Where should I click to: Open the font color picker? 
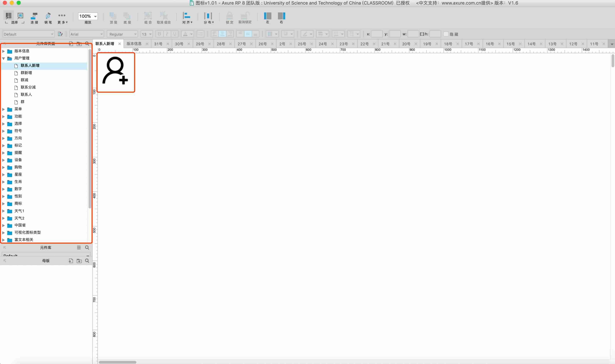pos(187,34)
